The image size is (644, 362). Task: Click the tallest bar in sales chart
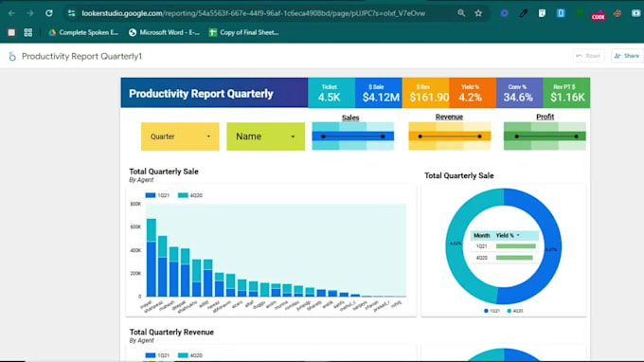click(x=152, y=258)
